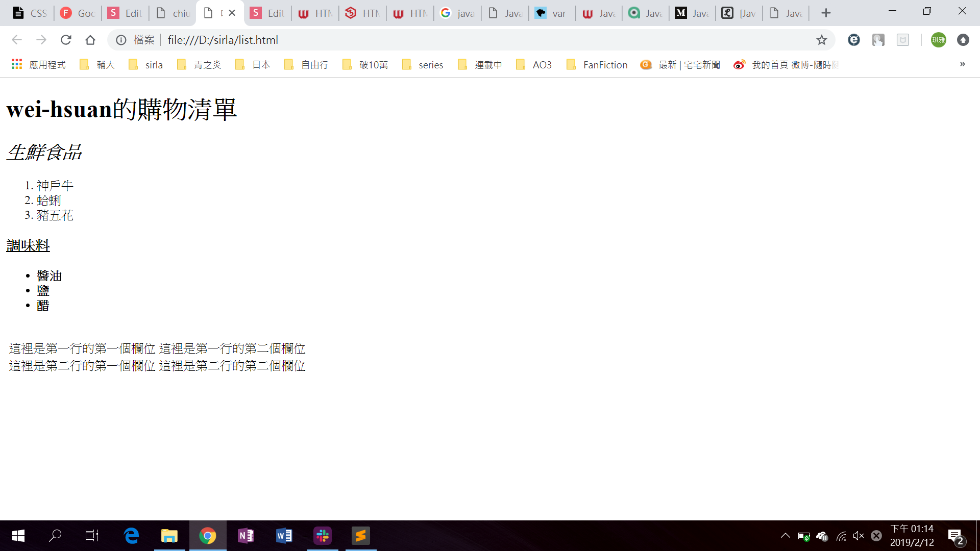
Task: Launch Sublime Text from the taskbar
Action: [x=361, y=536]
